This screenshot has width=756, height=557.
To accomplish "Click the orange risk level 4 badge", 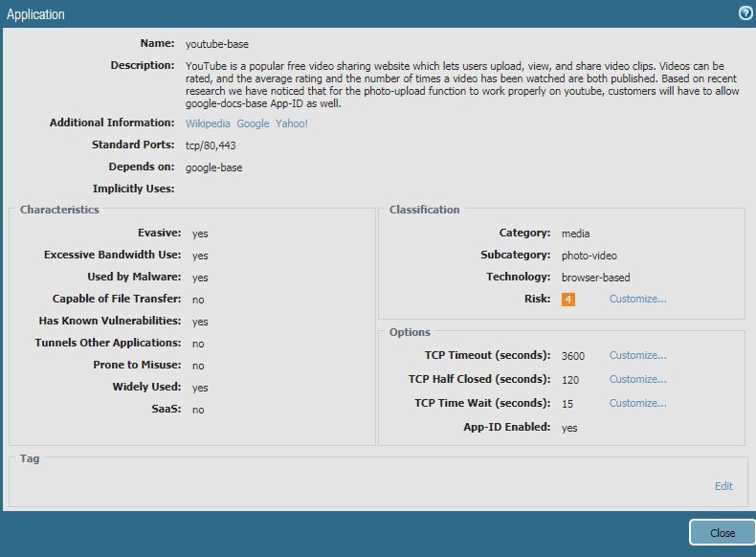I will pos(568,300).
